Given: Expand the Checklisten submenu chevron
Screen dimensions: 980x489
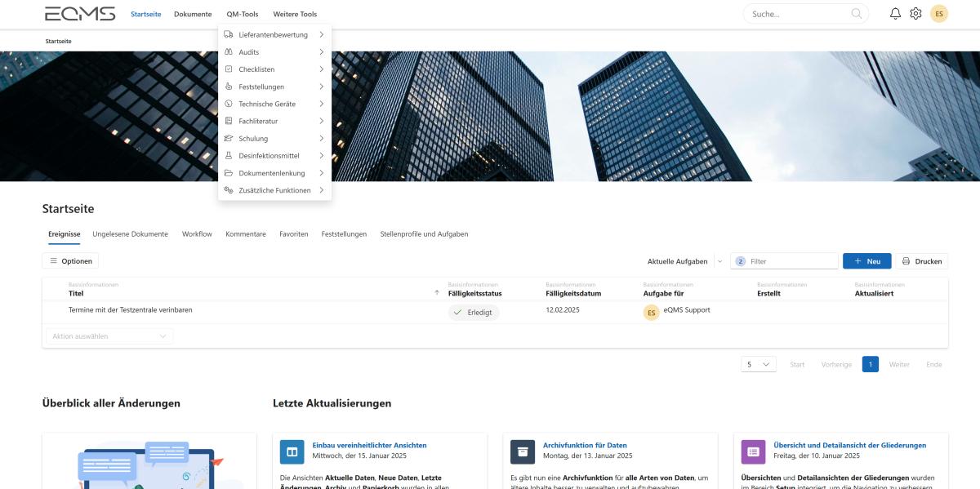Looking at the screenshot, I should [x=322, y=69].
